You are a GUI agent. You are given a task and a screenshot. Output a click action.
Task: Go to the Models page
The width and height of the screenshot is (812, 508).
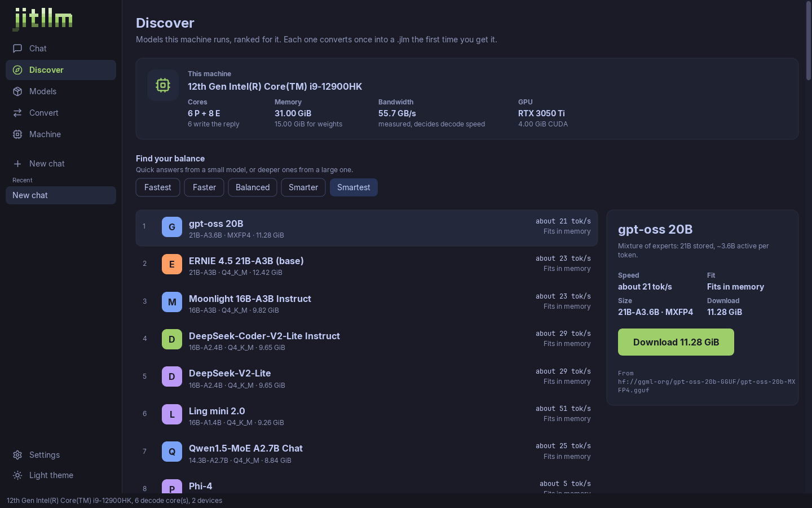click(x=61, y=91)
